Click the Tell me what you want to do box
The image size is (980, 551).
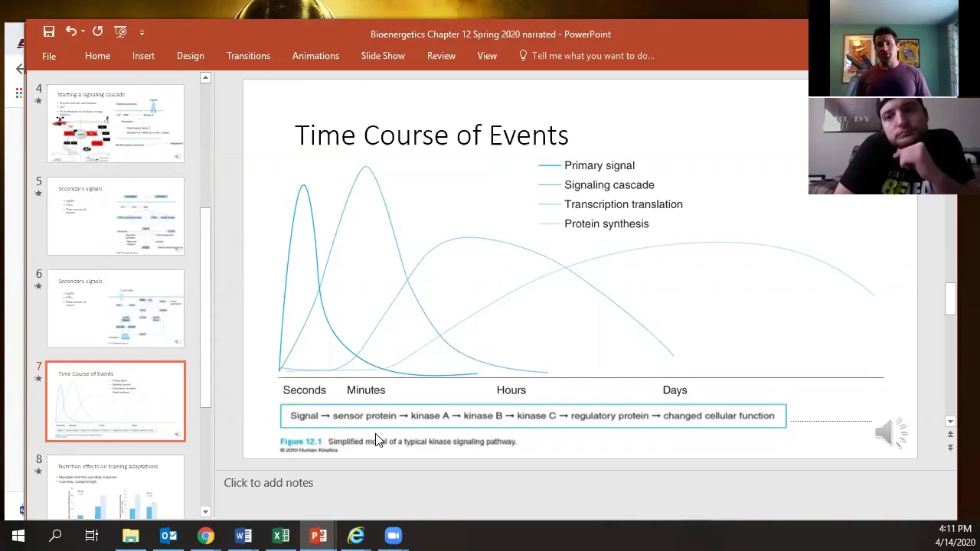coord(586,56)
